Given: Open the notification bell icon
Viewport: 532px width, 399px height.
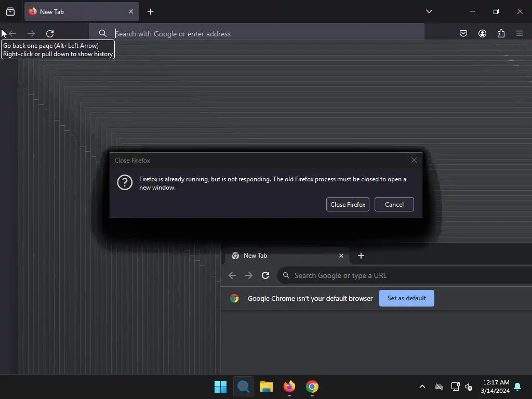Looking at the screenshot, I should tap(518, 387).
